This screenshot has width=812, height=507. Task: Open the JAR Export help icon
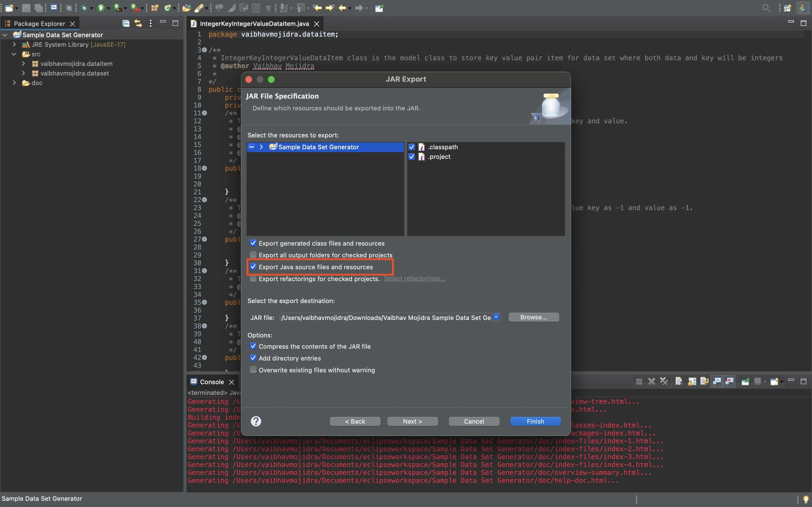pos(256,421)
